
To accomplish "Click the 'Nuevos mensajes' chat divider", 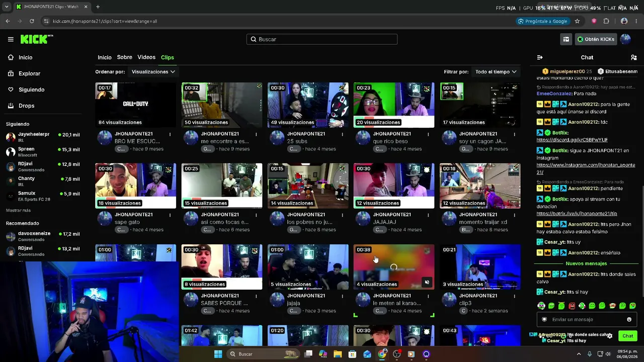I will [586, 263].
